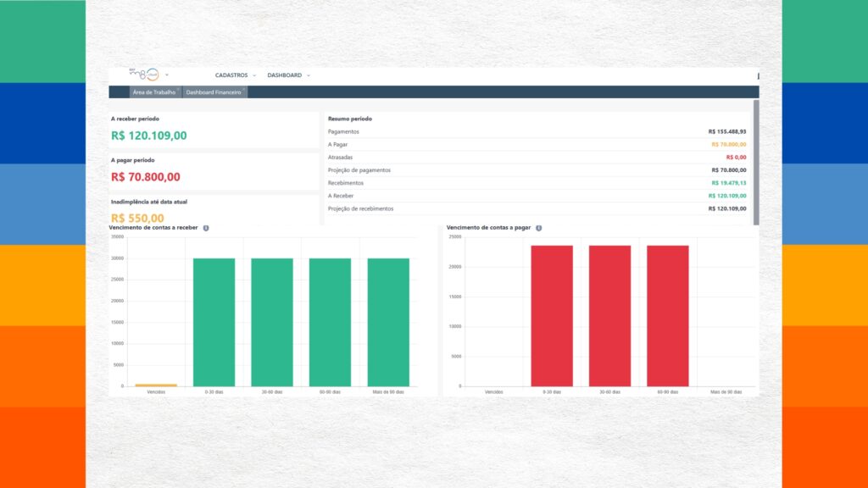This screenshot has height=488, width=868.
Task: Click the green Mais de 90 dias bar
Action: pyautogui.click(x=388, y=322)
